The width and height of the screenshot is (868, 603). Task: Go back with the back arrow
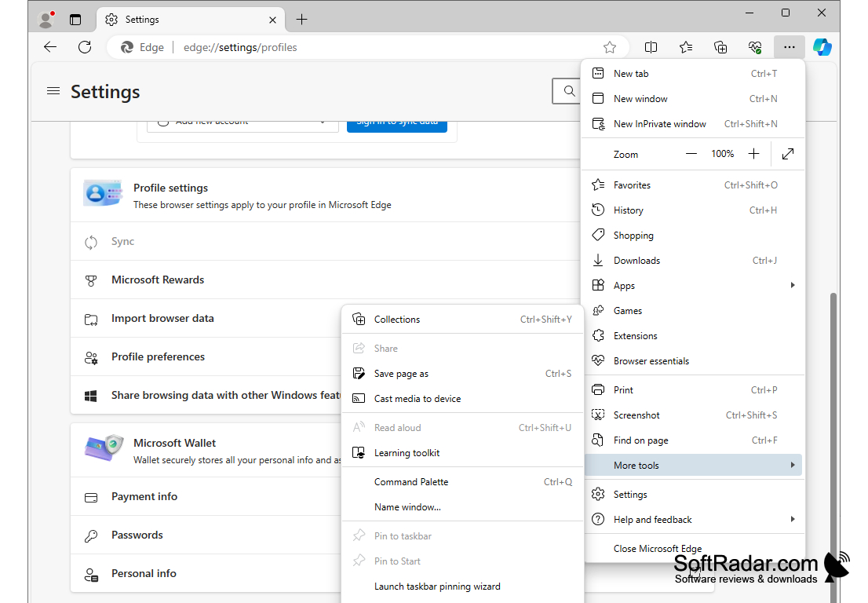pyautogui.click(x=50, y=47)
